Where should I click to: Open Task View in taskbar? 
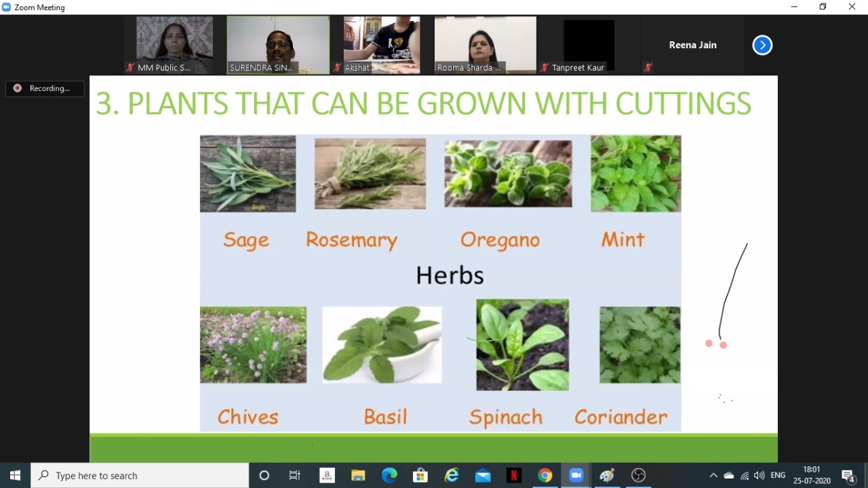[x=295, y=476]
